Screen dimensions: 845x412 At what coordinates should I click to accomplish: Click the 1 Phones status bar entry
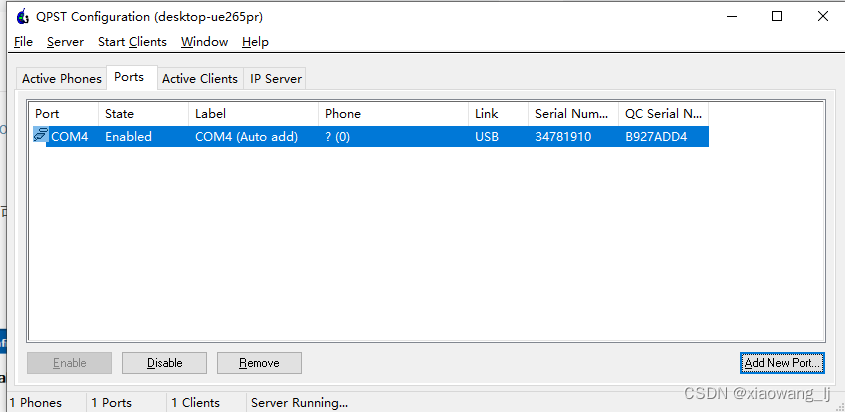click(x=36, y=403)
